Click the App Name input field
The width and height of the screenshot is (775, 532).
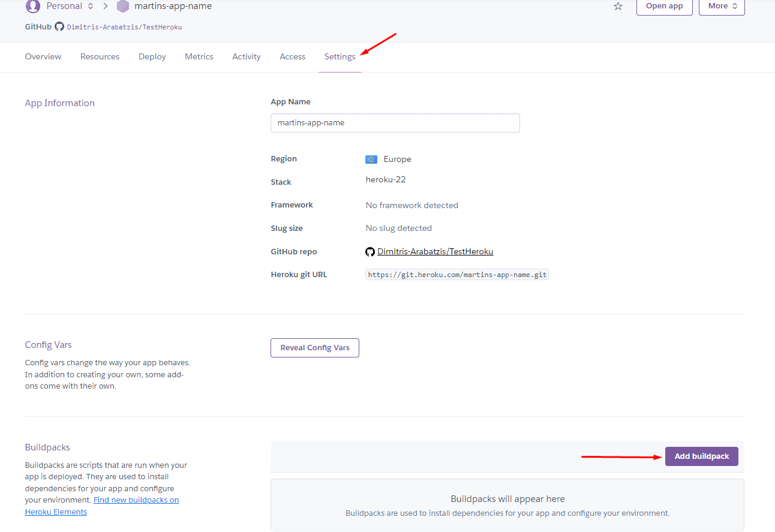click(x=395, y=122)
